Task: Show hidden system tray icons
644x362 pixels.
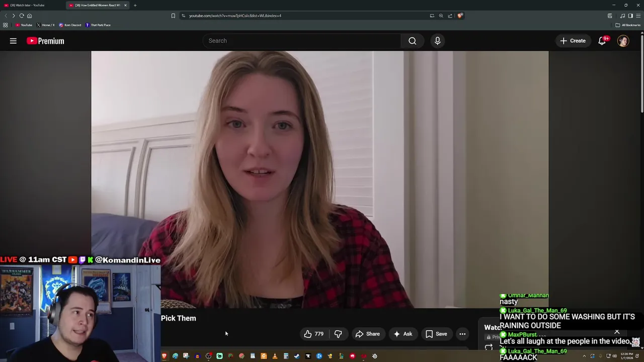Action: 584,356
